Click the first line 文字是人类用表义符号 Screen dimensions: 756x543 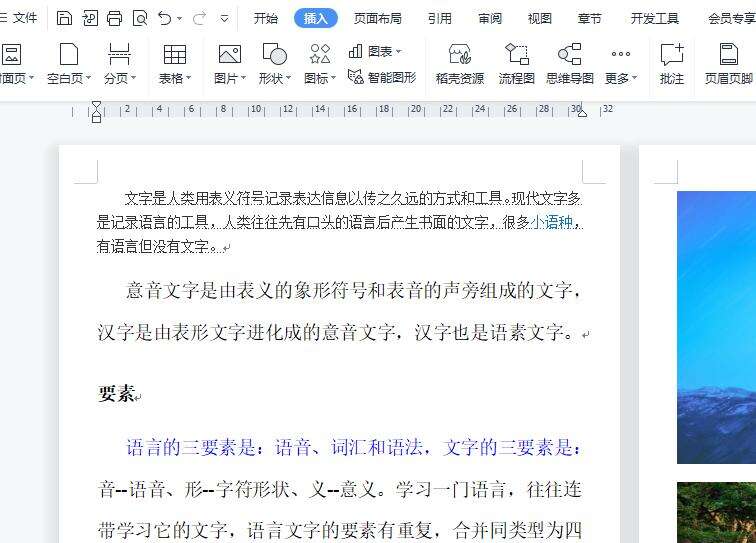coord(353,198)
